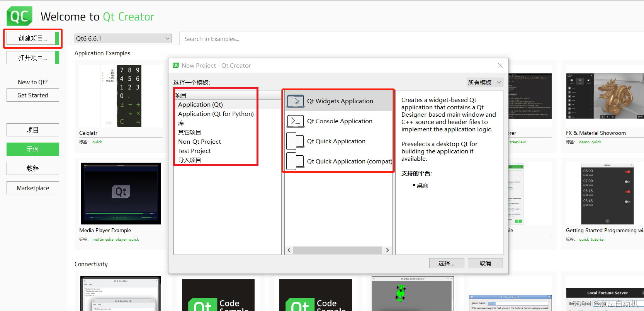Open Getting Started Programming example thumbnail
The width and height of the screenshot is (644, 311).
click(x=607, y=194)
